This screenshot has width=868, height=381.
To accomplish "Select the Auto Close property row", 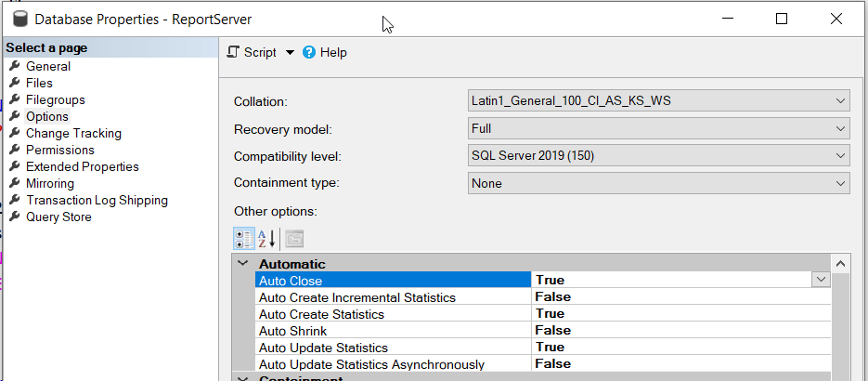I will [542, 281].
